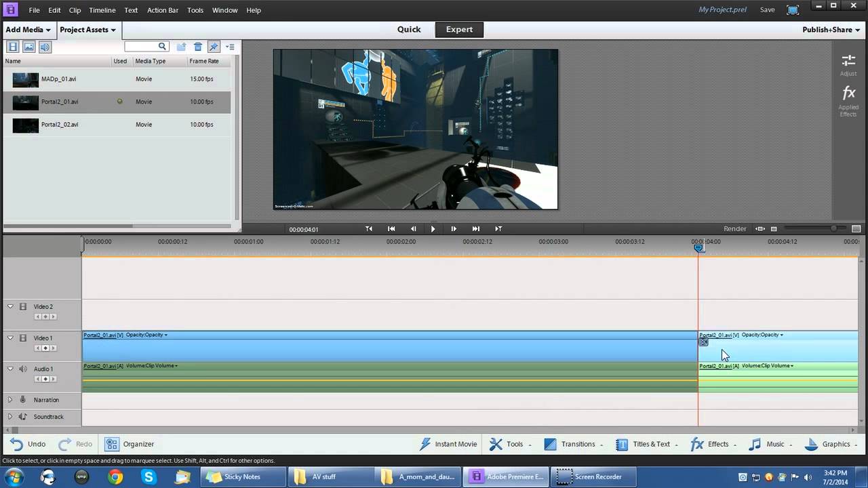
Task: Adjust the timeline zoom slider
Action: pyautogui.click(x=834, y=228)
